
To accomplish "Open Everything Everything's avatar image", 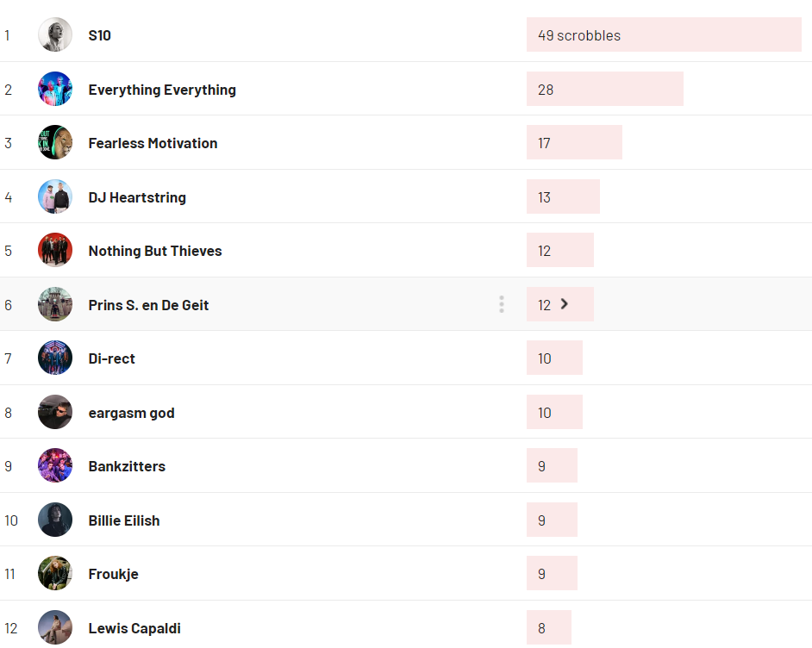I will 55,89.
